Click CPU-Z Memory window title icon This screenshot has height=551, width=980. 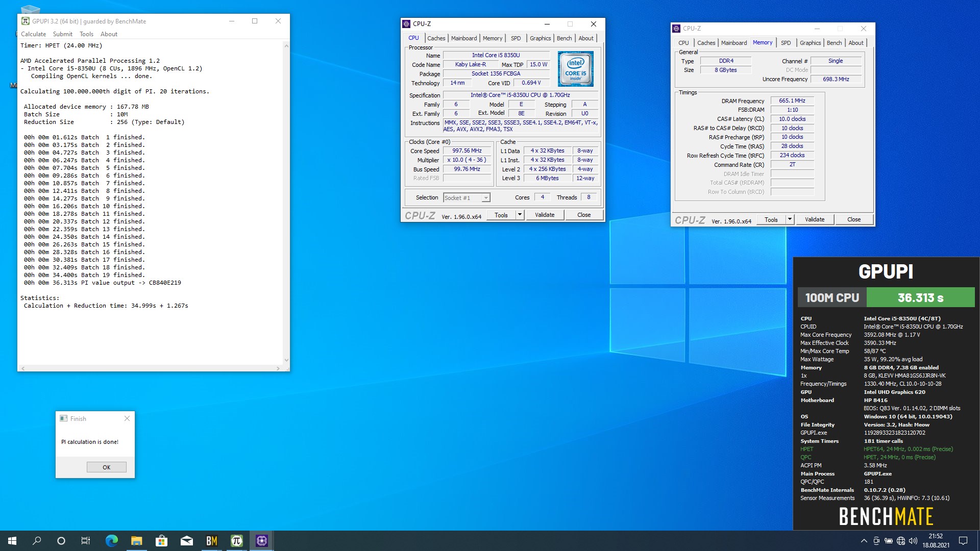676,29
